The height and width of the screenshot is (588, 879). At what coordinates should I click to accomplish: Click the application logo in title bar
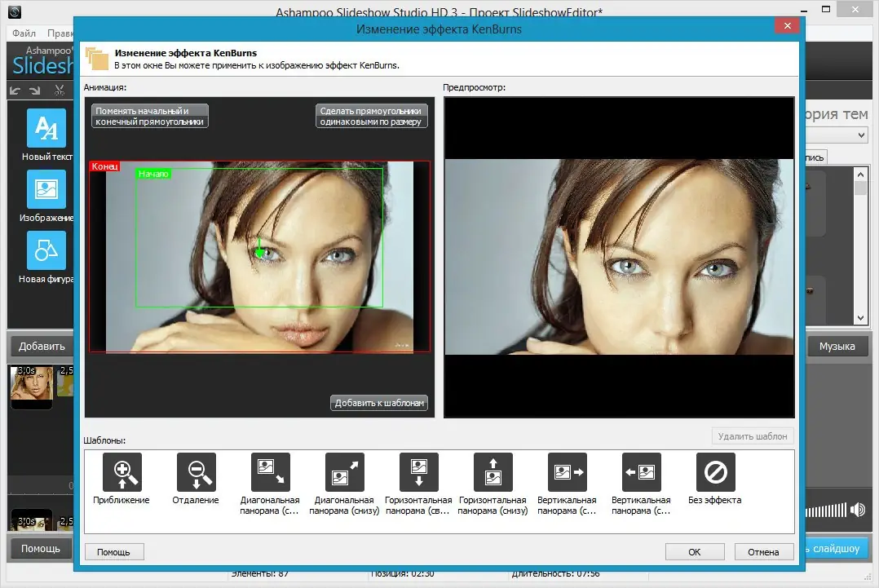[x=15, y=11]
